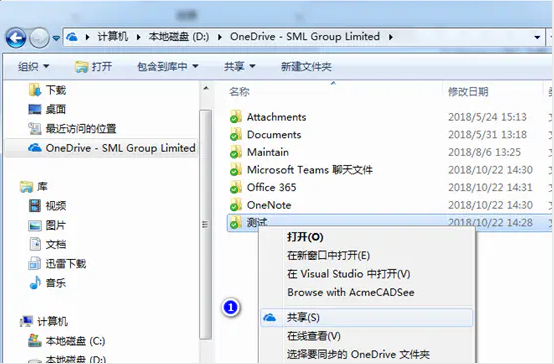Screen dimensions: 554x364
Task: Expand the arrow after the address bar cloud icon
Action: 87,37
